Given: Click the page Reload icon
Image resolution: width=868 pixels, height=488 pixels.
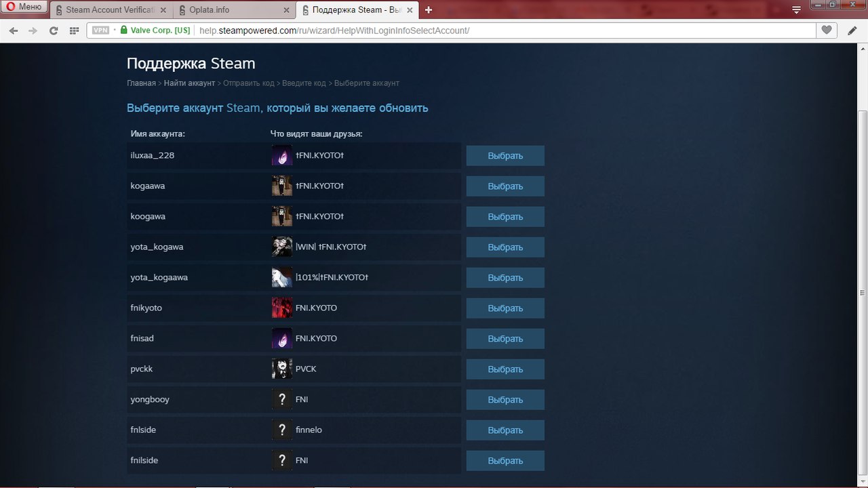Looking at the screenshot, I should pos(53,30).
